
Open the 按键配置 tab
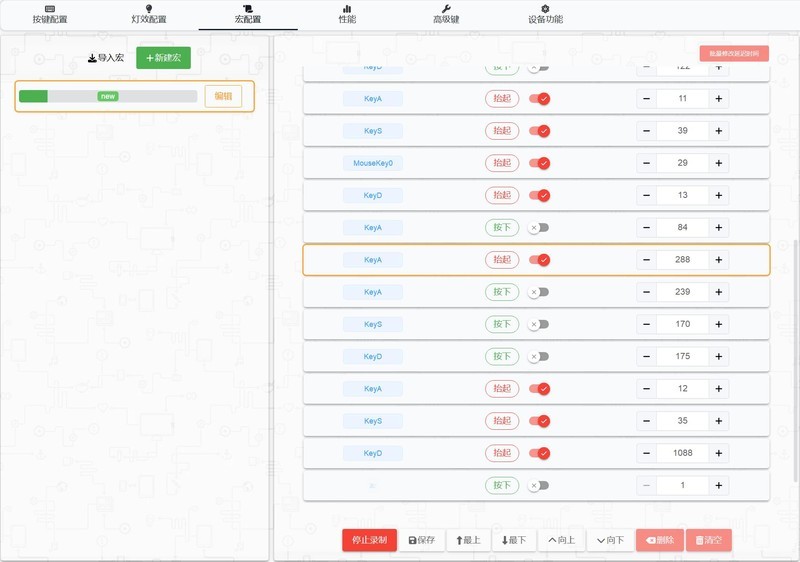pos(50,15)
